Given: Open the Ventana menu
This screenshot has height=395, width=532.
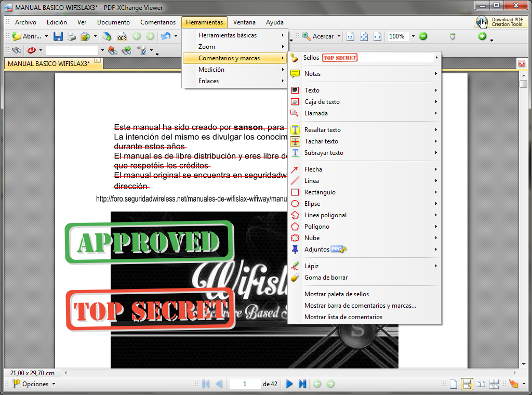Looking at the screenshot, I should pyautogui.click(x=244, y=22).
